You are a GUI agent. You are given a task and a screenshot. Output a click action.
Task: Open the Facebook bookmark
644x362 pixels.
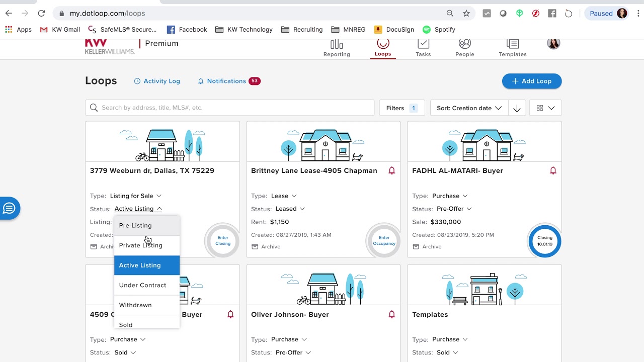[187, 30]
